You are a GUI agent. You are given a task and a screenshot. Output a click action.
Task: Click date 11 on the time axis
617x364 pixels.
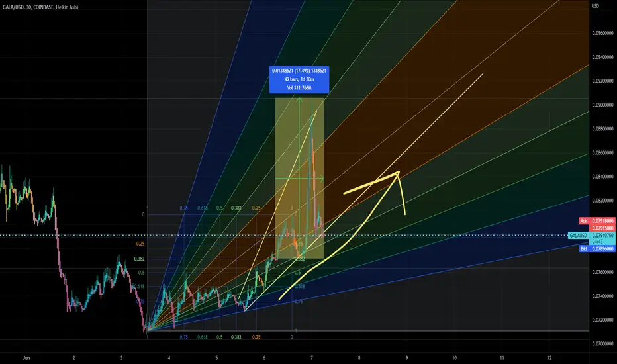pyautogui.click(x=502, y=358)
